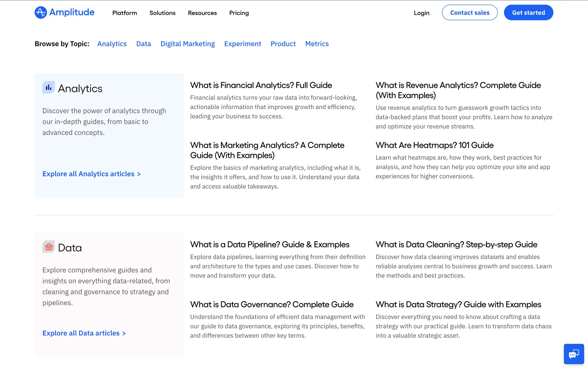Expand the Resources navigation menu
Screen dimensions: 588x368
pos(202,13)
